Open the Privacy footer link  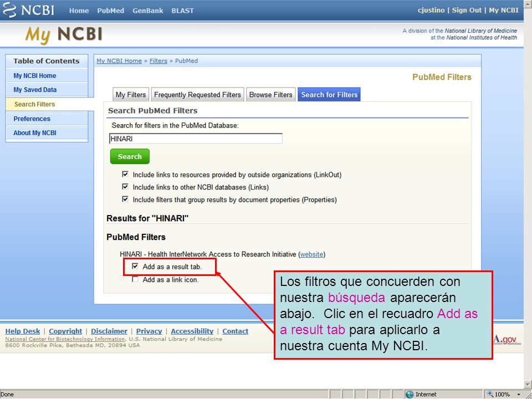pos(149,331)
